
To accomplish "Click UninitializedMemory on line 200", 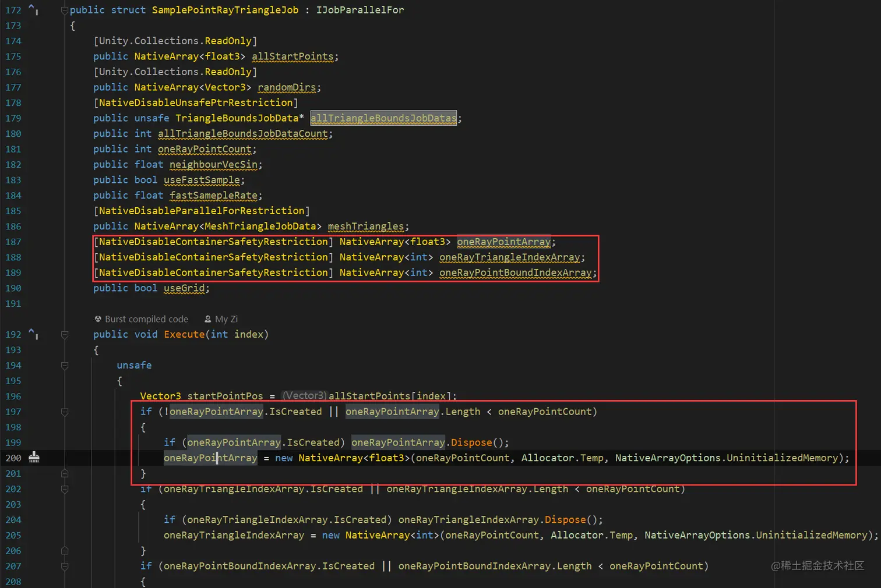I will point(782,458).
